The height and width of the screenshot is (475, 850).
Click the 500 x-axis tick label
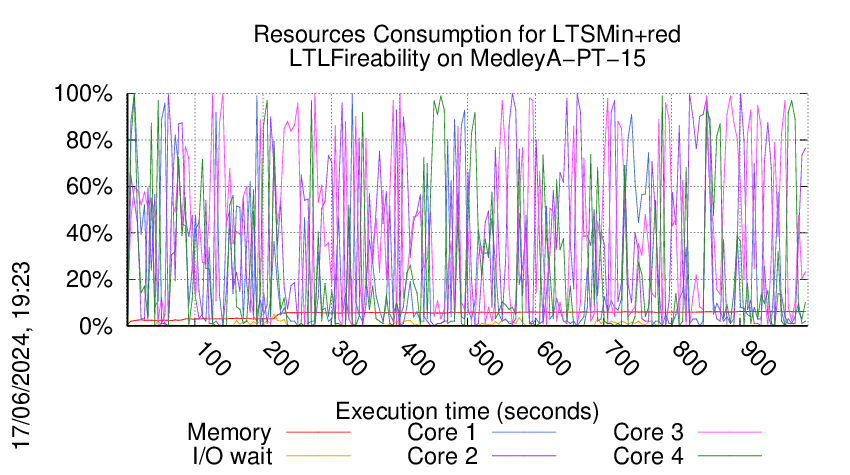[485, 360]
